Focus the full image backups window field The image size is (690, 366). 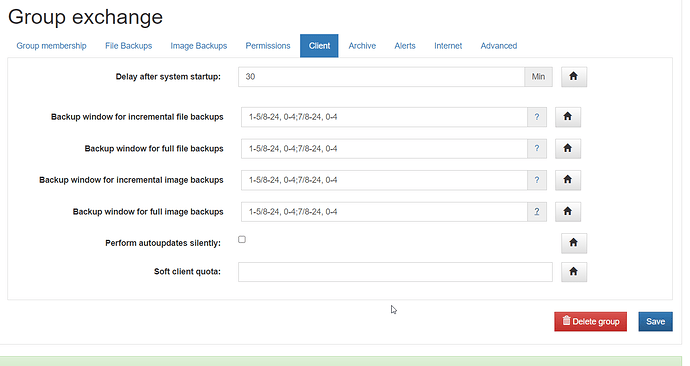(384, 212)
